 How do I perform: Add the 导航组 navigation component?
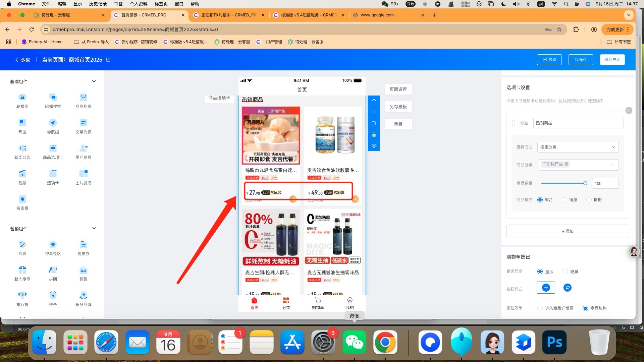[x=53, y=126]
